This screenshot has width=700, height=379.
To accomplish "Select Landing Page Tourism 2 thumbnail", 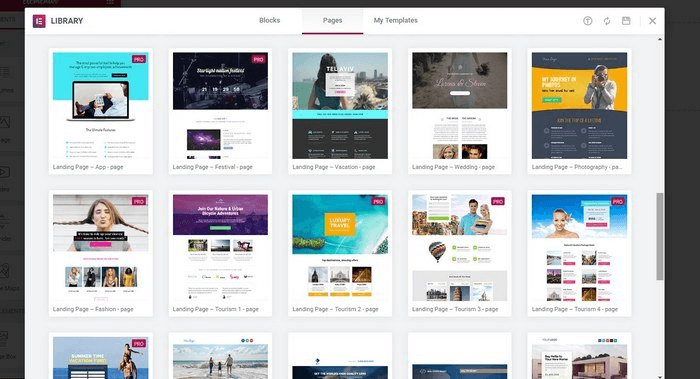I will pyautogui.click(x=340, y=248).
